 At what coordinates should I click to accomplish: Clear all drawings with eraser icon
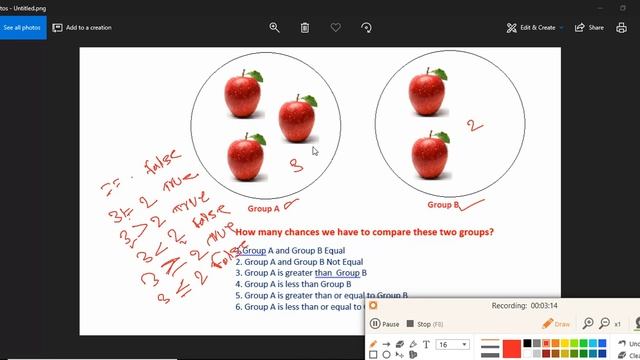tap(629, 355)
